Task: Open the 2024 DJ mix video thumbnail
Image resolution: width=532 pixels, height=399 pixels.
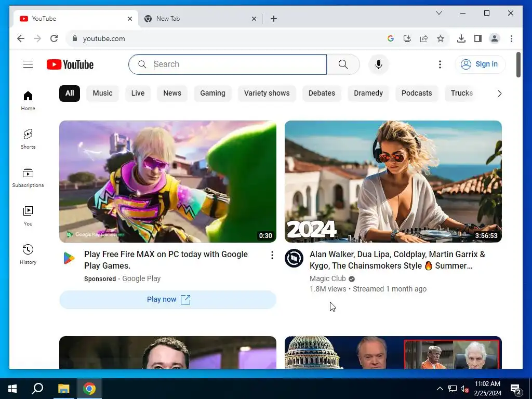Action: [393, 181]
